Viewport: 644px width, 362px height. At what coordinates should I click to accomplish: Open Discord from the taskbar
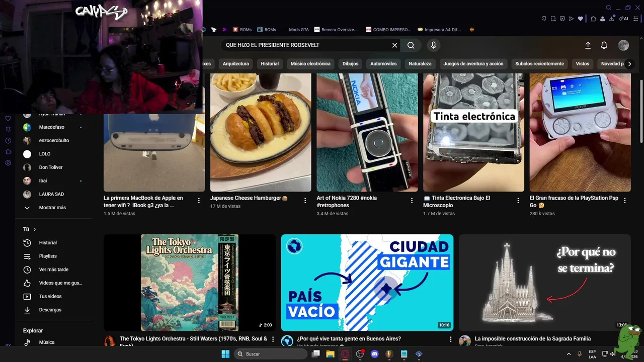pos(374,354)
